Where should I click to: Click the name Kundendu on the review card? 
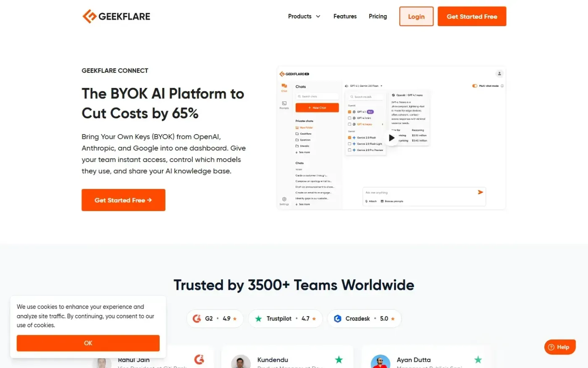(x=273, y=360)
